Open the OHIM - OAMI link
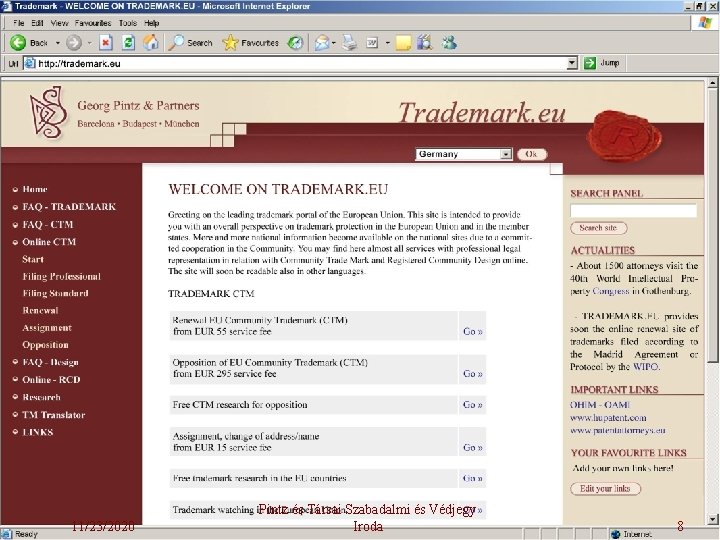Image resolution: width=720 pixels, height=540 pixels. (600, 405)
